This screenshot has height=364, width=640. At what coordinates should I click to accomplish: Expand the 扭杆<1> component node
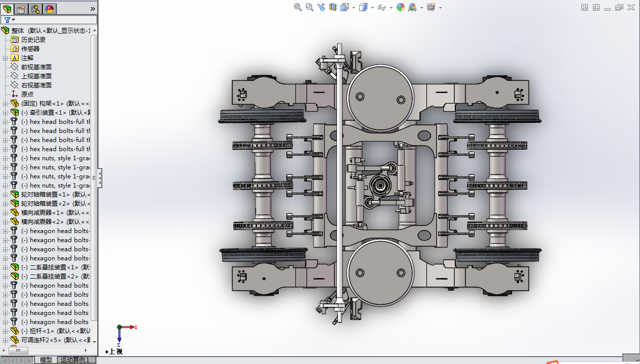point(6,331)
